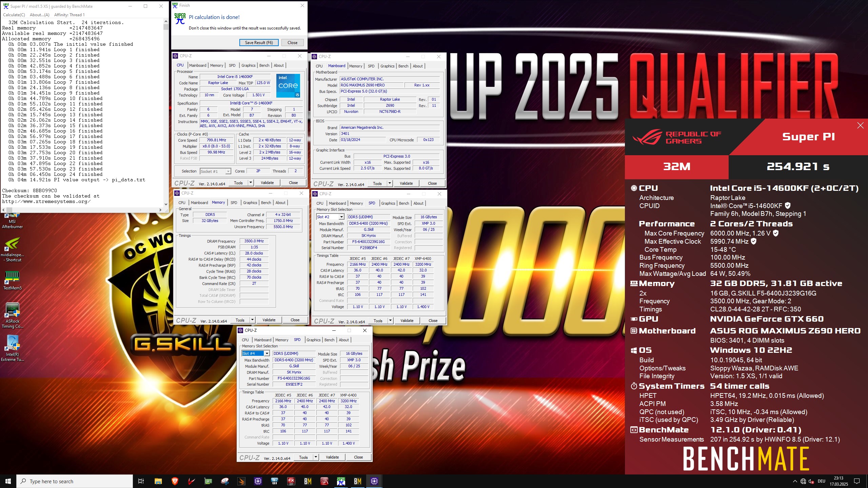Close the BenchMate Super PI result overlay
The image size is (868, 488).
(860, 125)
